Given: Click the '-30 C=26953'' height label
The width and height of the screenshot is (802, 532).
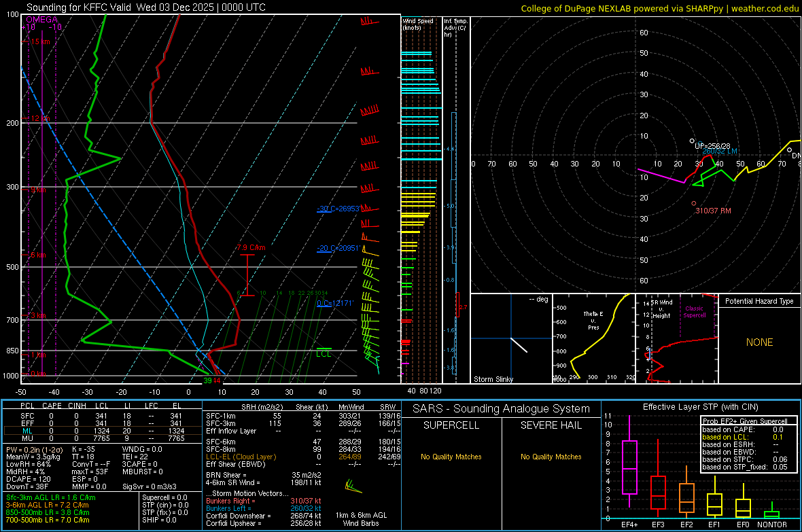Looking at the screenshot, I should 338,209.
